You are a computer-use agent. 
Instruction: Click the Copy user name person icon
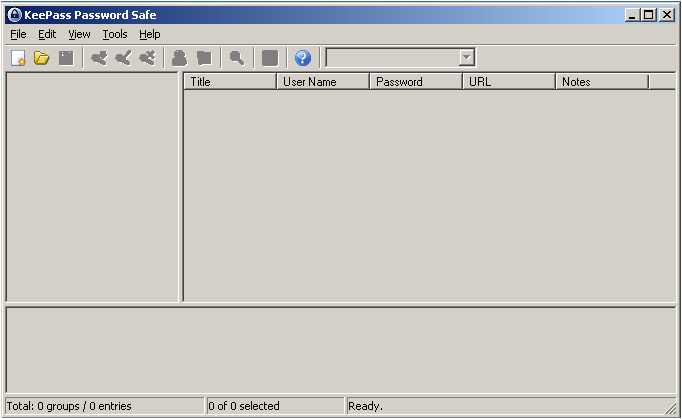click(180, 58)
